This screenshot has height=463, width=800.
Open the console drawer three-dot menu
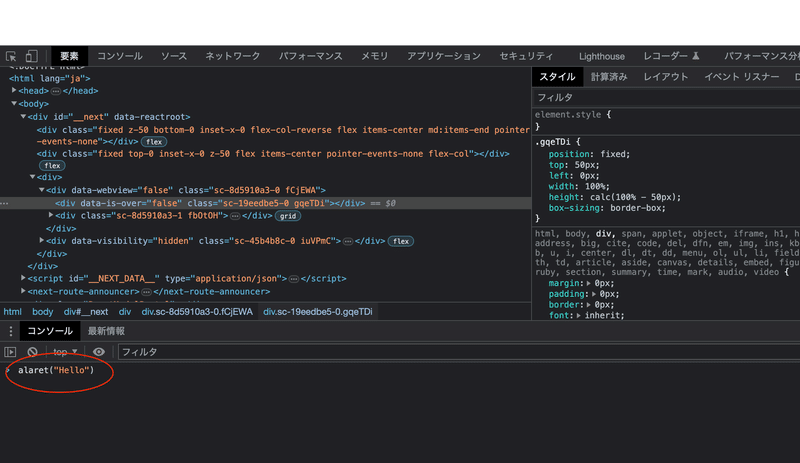point(10,331)
